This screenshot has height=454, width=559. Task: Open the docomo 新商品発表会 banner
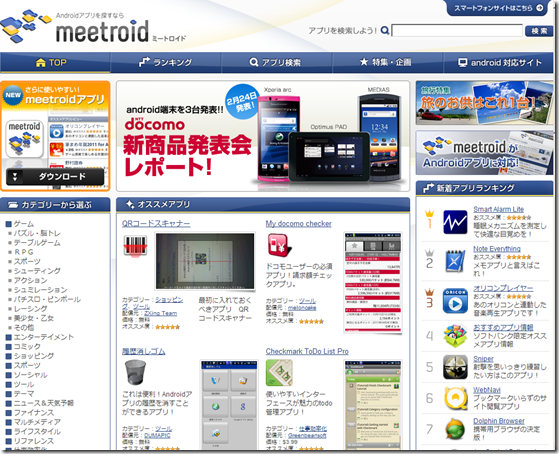click(263, 136)
